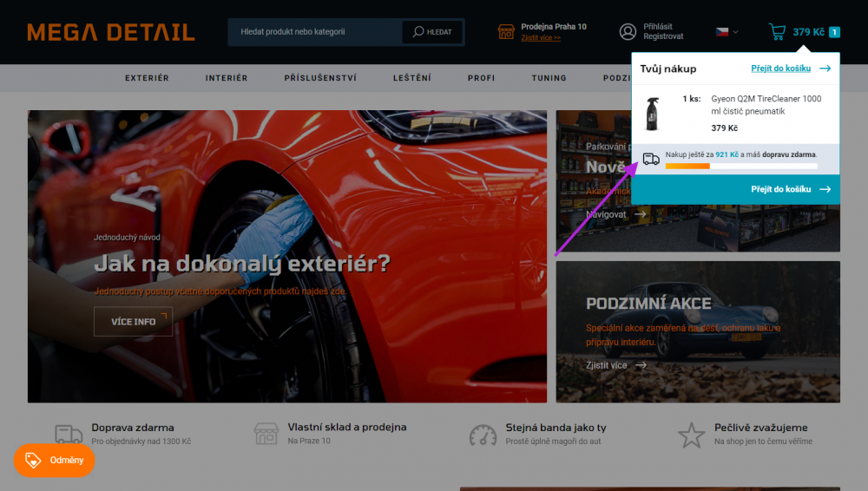Click the Tvůj nákup heading
The height and width of the screenshot is (491, 868).
point(668,69)
